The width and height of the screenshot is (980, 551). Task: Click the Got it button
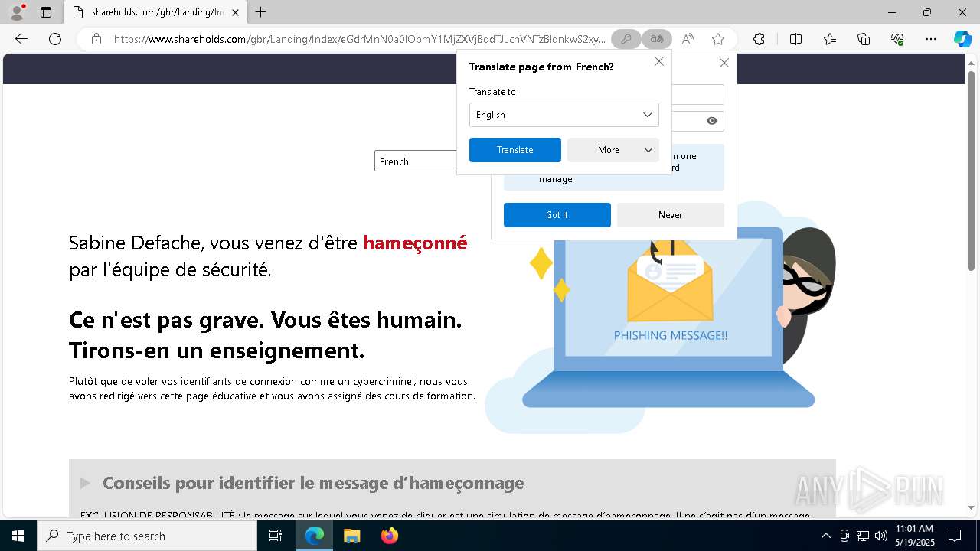coord(557,215)
